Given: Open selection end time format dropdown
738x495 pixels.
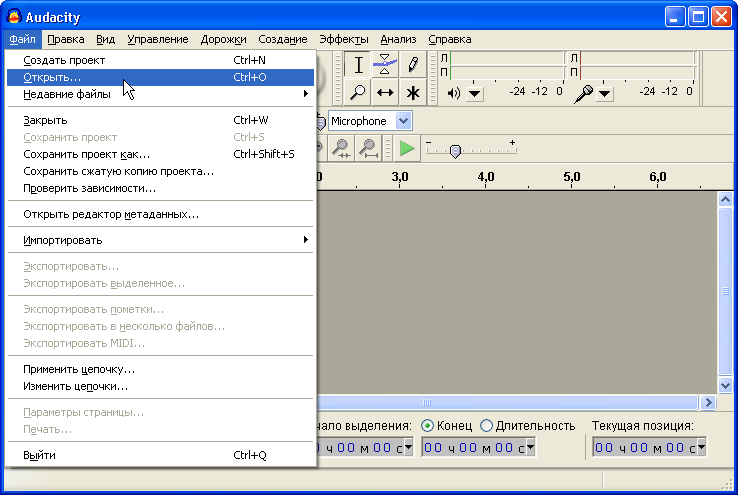Looking at the screenshot, I should tap(530, 447).
